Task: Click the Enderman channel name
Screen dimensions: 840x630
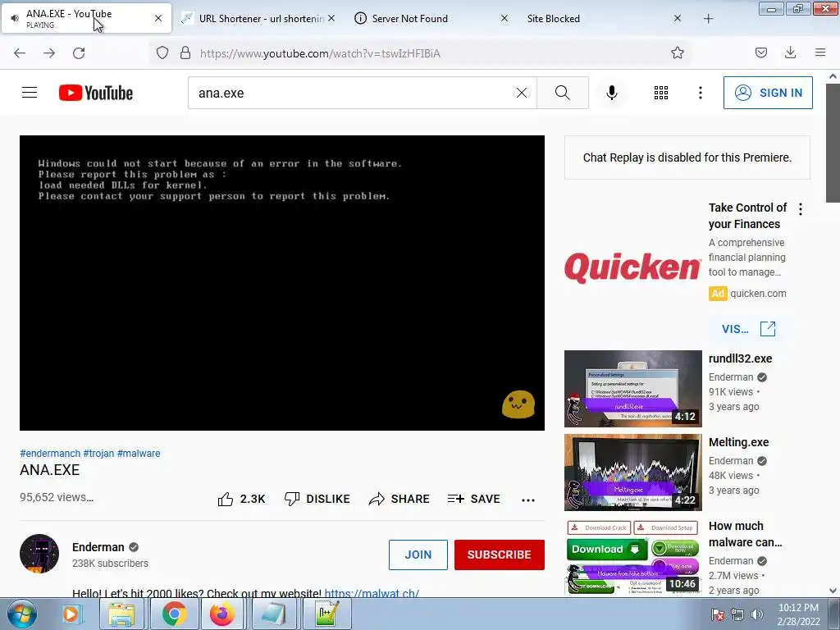Action: (x=98, y=547)
